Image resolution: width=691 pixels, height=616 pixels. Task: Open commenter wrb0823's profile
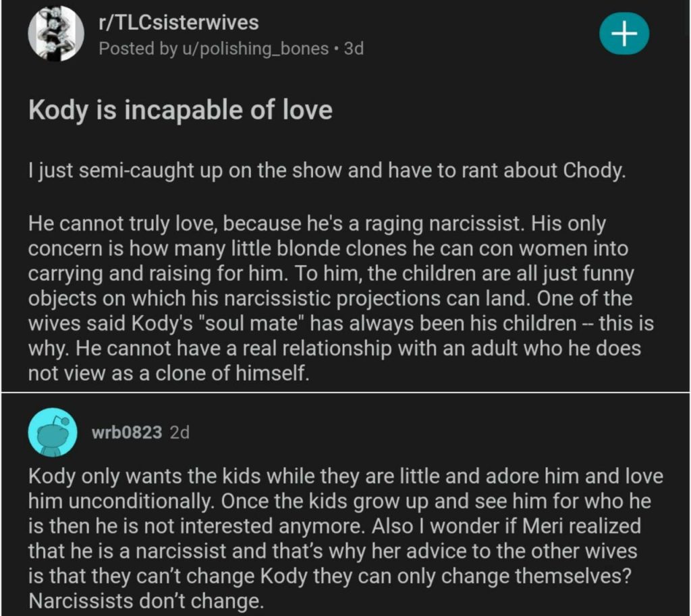127,432
